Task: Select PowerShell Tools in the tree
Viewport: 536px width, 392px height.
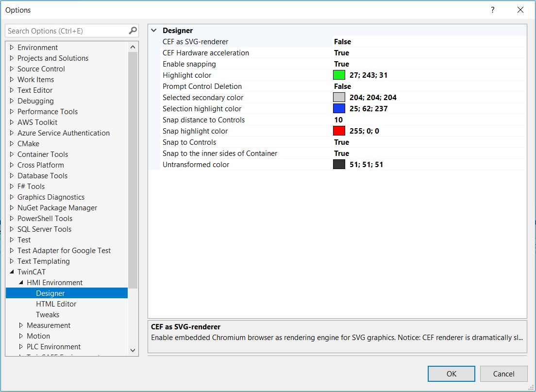Action: (45, 218)
